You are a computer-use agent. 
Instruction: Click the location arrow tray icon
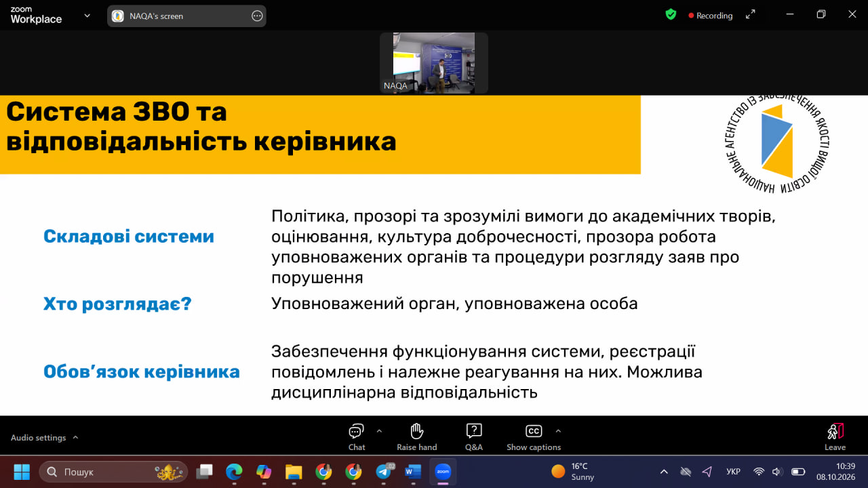pyautogui.click(x=707, y=472)
